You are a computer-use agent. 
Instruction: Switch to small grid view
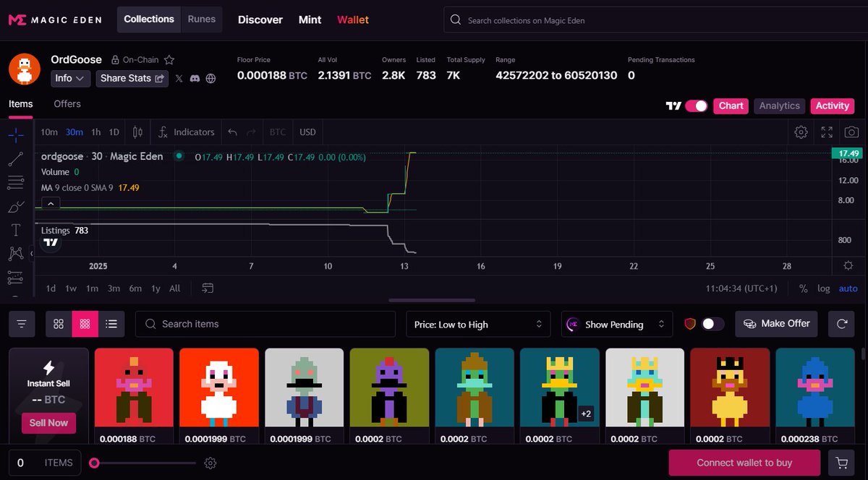pyautogui.click(x=85, y=324)
